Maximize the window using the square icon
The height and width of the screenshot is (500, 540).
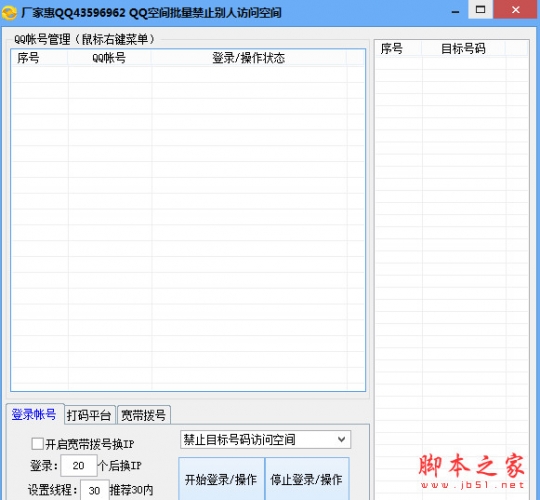(480, 10)
